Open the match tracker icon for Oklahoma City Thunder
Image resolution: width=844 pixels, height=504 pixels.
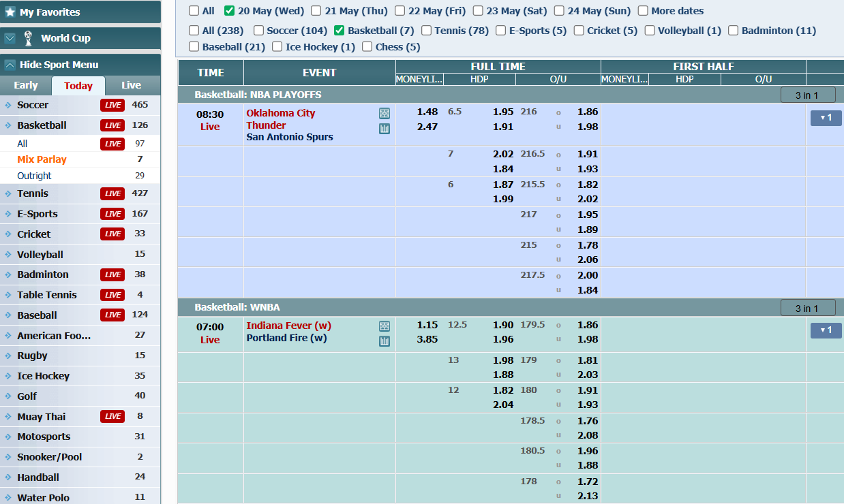[385, 114]
